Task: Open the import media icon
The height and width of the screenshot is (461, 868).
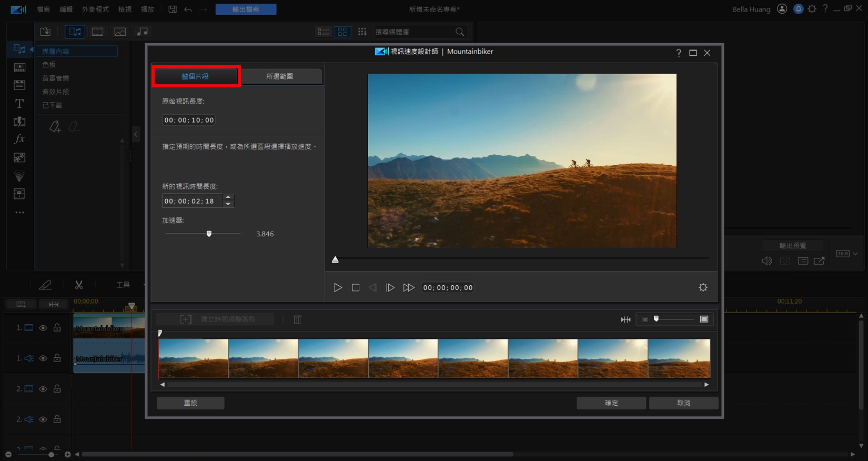Action: [45, 32]
